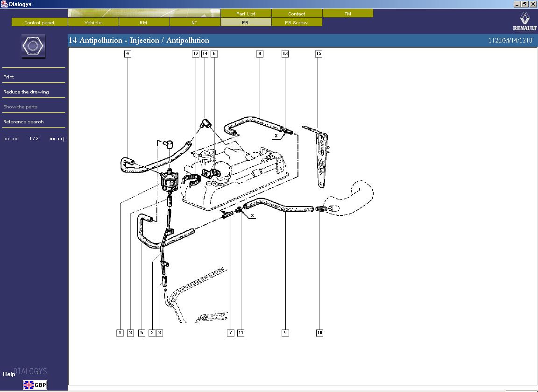Click the hexagonal nut icon in the sidebar

point(33,46)
